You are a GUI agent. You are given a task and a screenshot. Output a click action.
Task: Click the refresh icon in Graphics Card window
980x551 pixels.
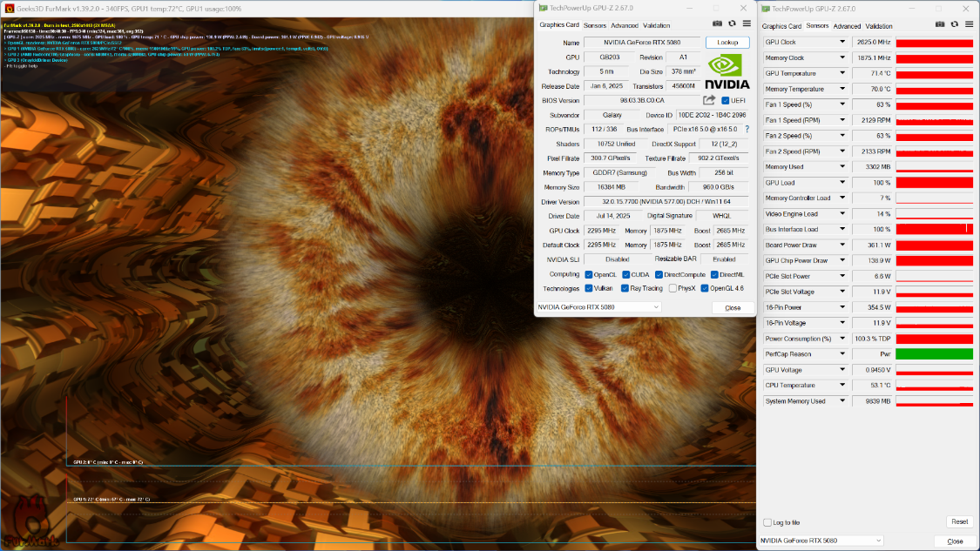click(x=732, y=24)
